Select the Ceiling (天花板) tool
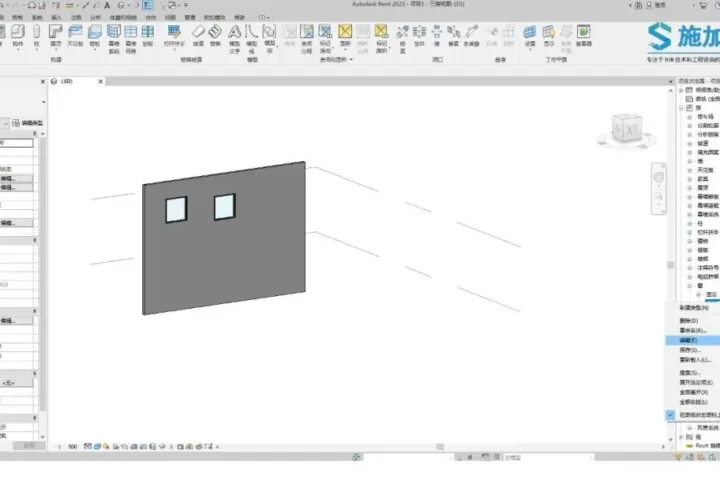The image size is (720, 480). click(x=75, y=36)
